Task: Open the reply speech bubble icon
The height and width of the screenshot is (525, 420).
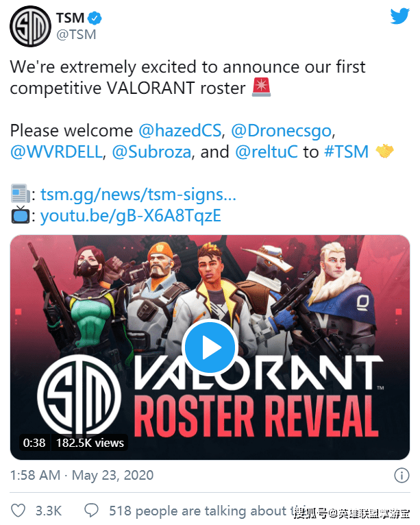Action: tap(91, 511)
